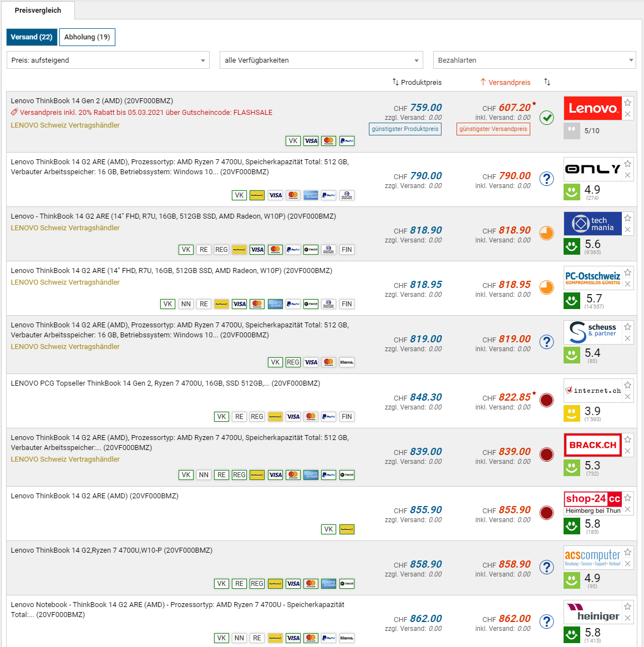Screen dimensions: 644x647
Task: Click orange availability icon for techmania offer
Action: coord(546,233)
